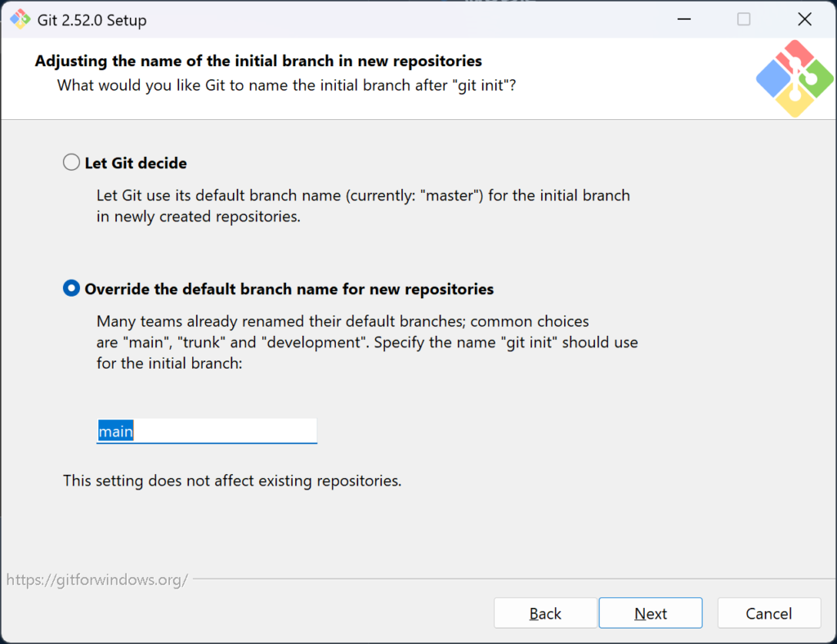Cancel the Git installation

[x=768, y=613]
